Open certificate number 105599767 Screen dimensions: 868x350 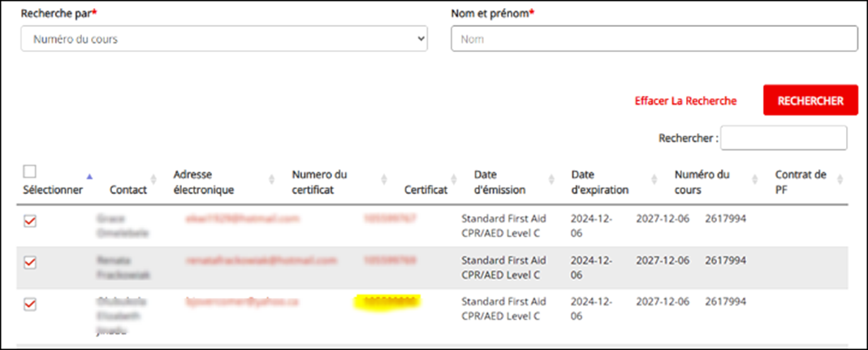pos(391,218)
